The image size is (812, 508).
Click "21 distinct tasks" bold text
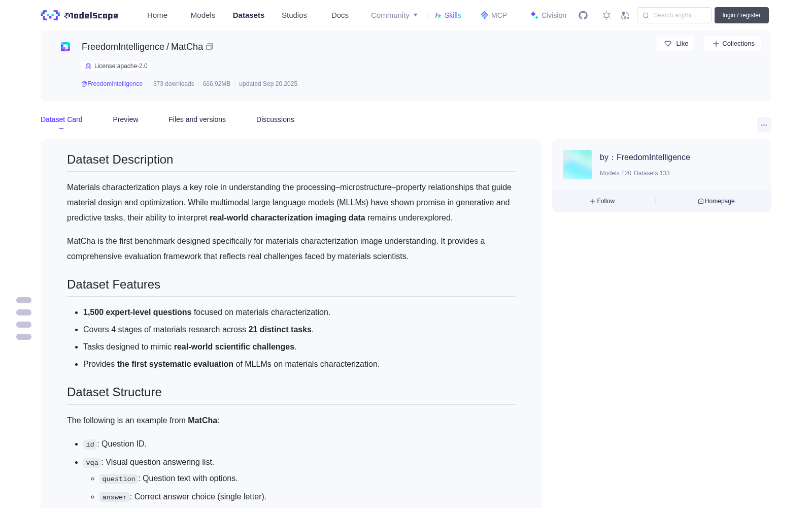coord(280,330)
